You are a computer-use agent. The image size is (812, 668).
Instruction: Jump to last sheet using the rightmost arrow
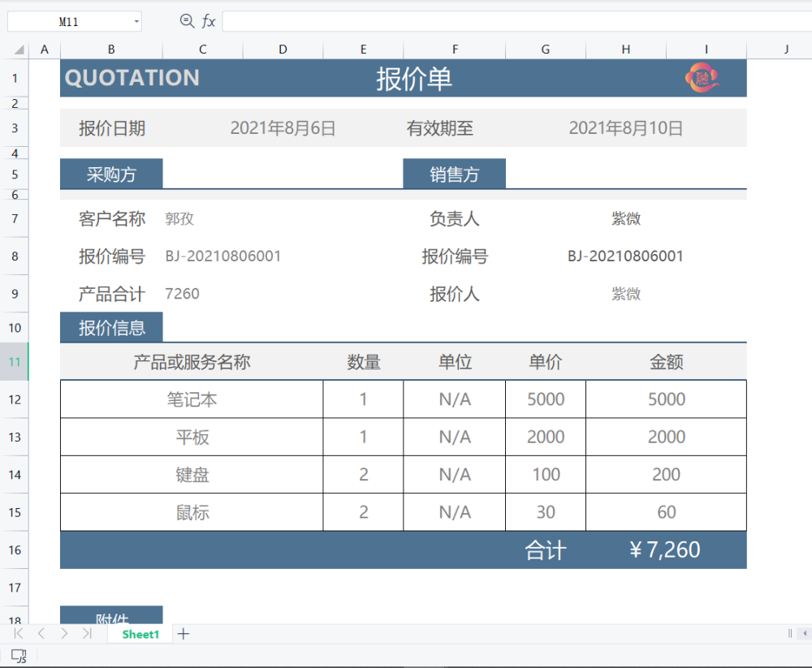88,633
